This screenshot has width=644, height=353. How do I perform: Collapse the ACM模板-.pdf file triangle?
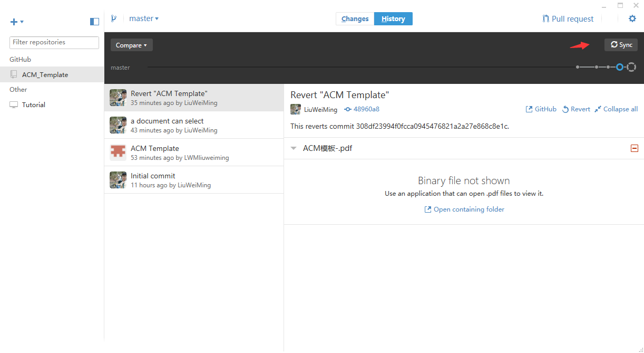(294, 148)
